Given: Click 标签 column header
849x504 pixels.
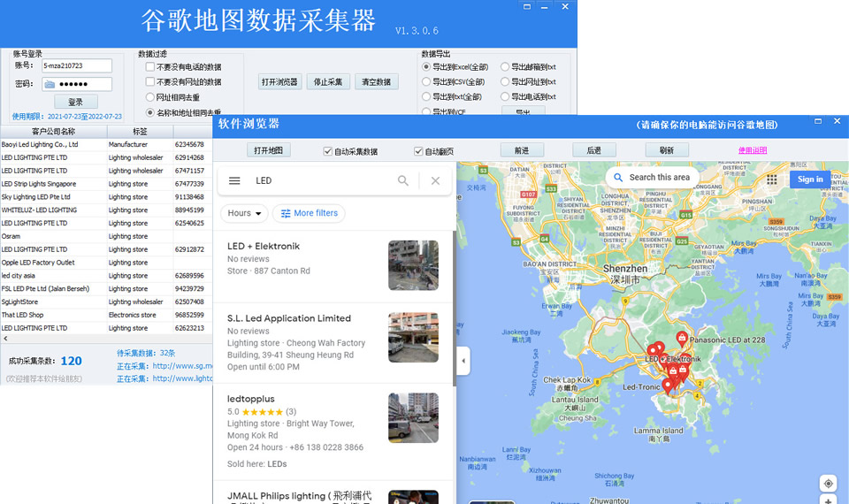Looking at the screenshot, I should (140, 132).
